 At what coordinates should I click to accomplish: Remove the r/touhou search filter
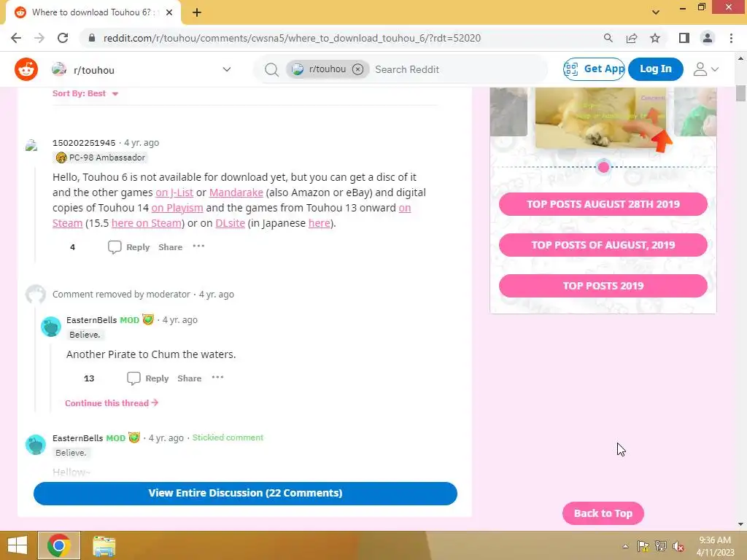point(357,69)
